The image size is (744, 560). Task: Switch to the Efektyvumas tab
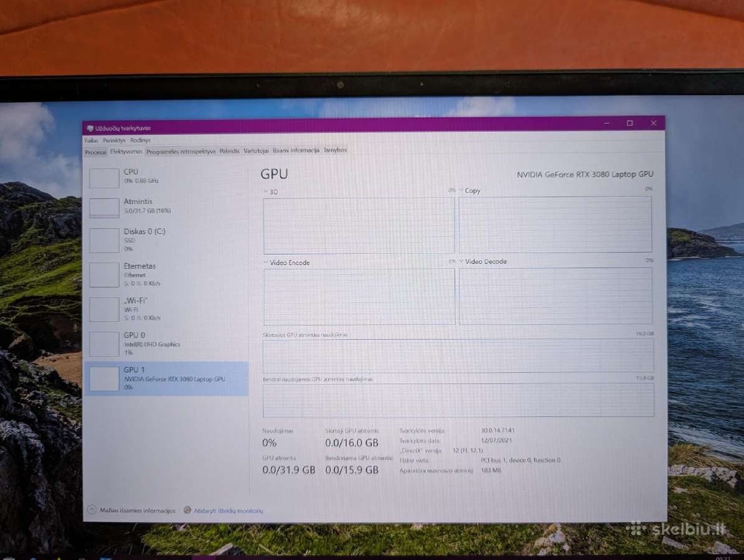126,152
